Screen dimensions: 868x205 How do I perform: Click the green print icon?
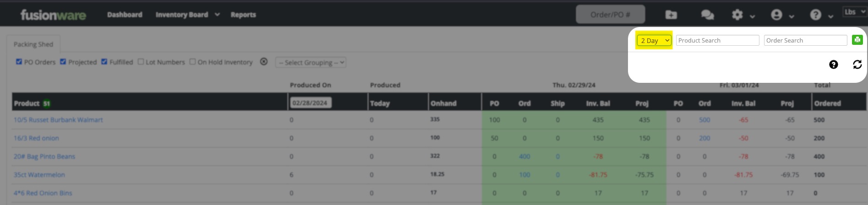coord(857,40)
